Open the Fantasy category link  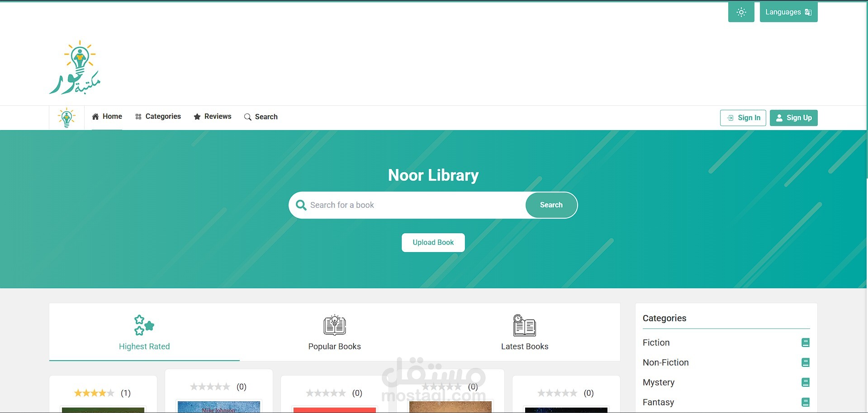658,402
